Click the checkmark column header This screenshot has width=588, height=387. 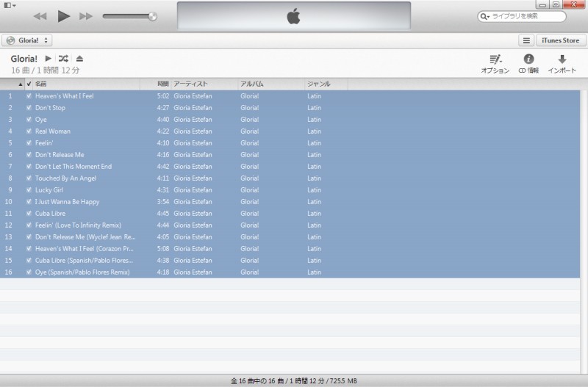coord(29,84)
